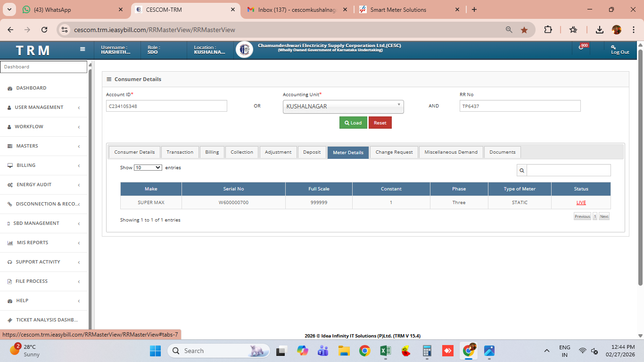
Task: Bookmark this page with the star icon
Action: tap(524, 30)
